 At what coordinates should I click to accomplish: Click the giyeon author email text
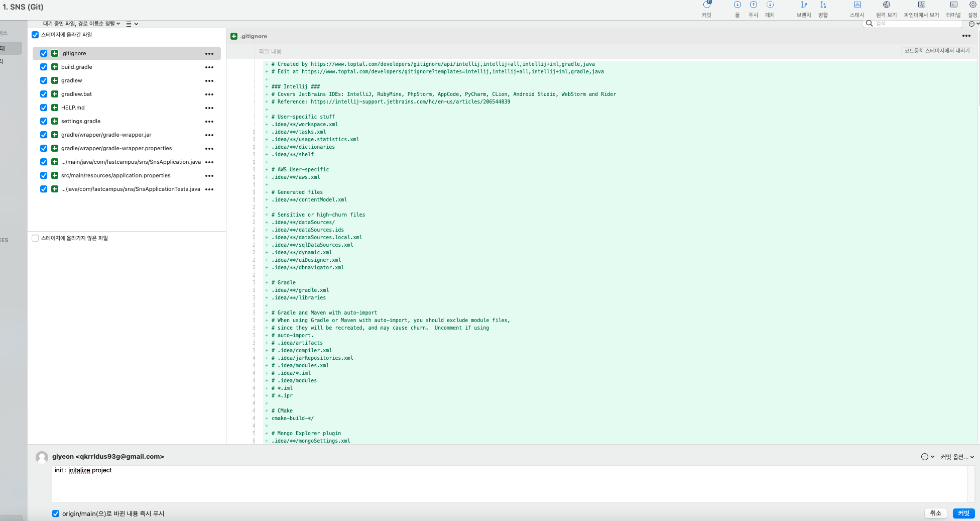[x=108, y=456]
